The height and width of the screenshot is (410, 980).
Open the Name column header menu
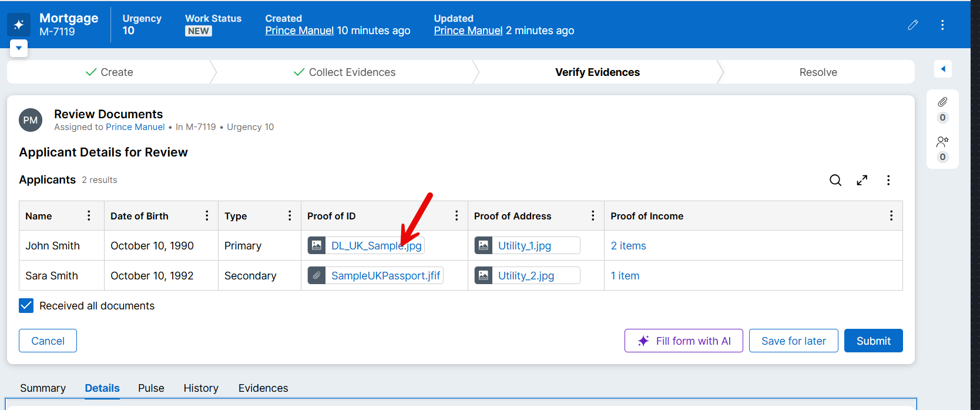click(x=89, y=216)
